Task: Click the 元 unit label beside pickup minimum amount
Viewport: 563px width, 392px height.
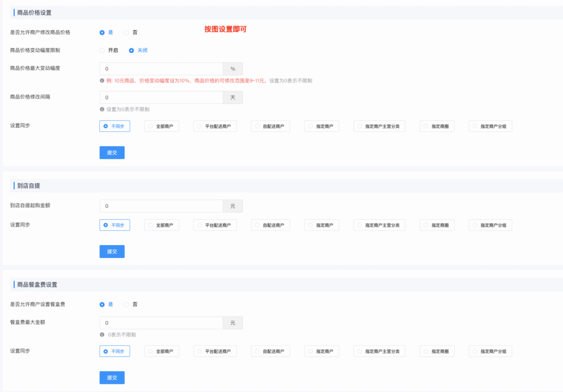Action: click(x=232, y=206)
